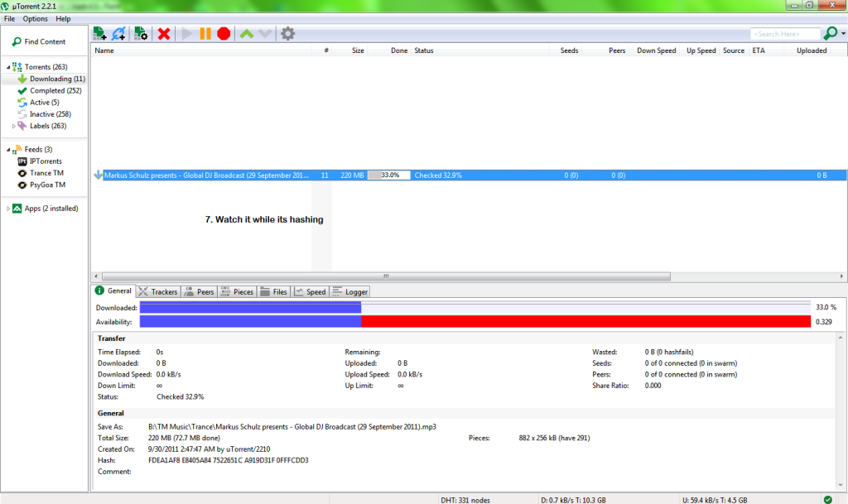Click the DHT: 331 nodes status entry
This screenshot has height=504, width=848.
465,500
